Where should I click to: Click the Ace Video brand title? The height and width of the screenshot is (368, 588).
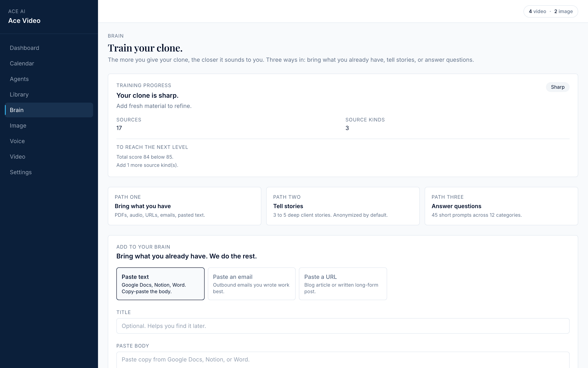[24, 21]
